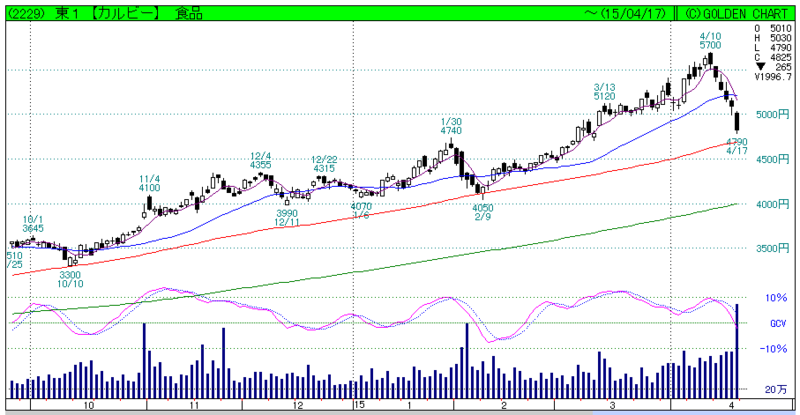Click the 4500円 price axis label

(772, 159)
